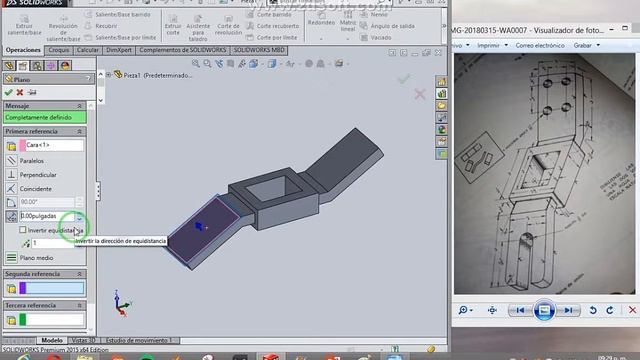
Task: Switch to the Operaciones tab
Action: tap(23, 50)
